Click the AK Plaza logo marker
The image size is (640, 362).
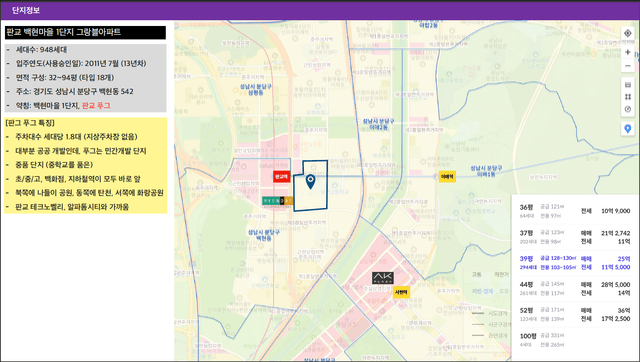click(x=383, y=278)
